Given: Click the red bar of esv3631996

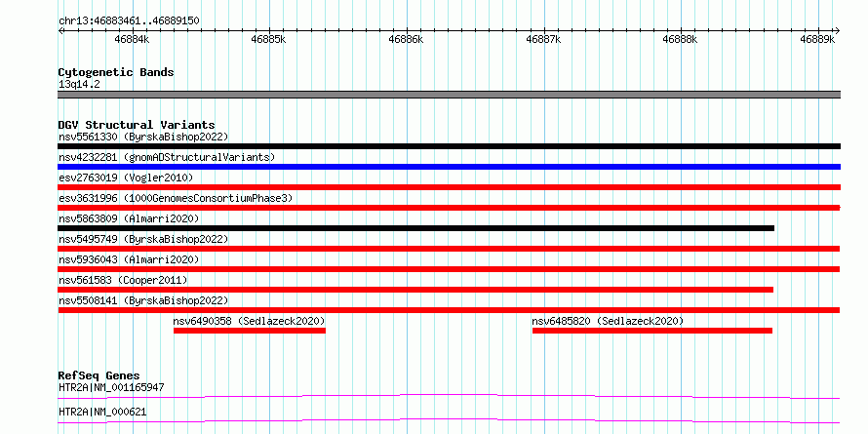Looking at the screenshot, I should (449, 208).
